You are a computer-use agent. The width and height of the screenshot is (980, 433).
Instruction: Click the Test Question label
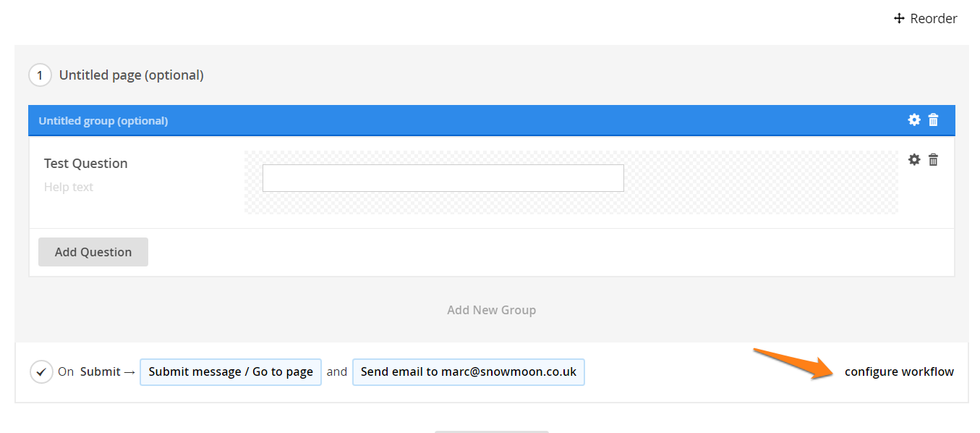[x=85, y=164]
